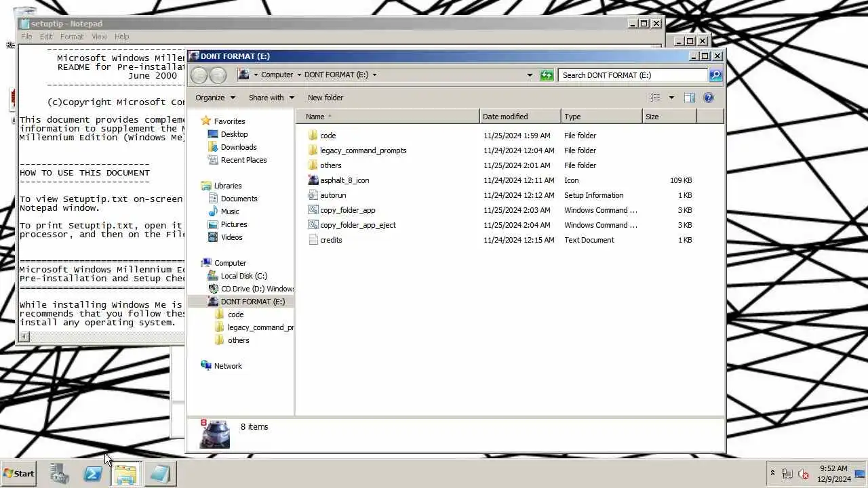This screenshot has width=868, height=488.
Task: Open Recent Places in Favorites
Action: (243, 160)
